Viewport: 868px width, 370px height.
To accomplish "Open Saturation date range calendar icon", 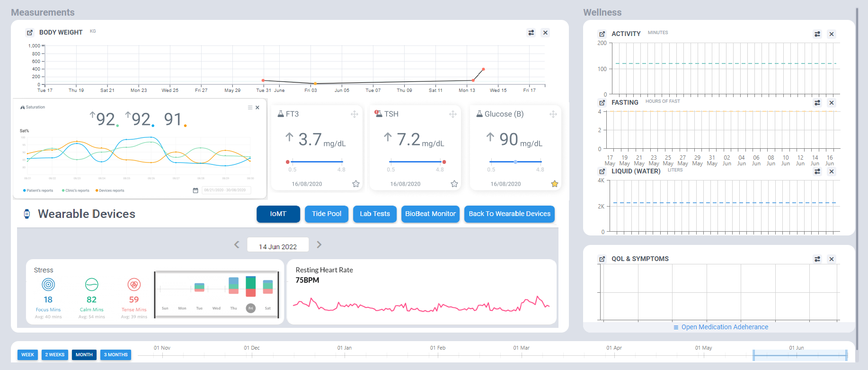I will pyautogui.click(x=195, y=190).
